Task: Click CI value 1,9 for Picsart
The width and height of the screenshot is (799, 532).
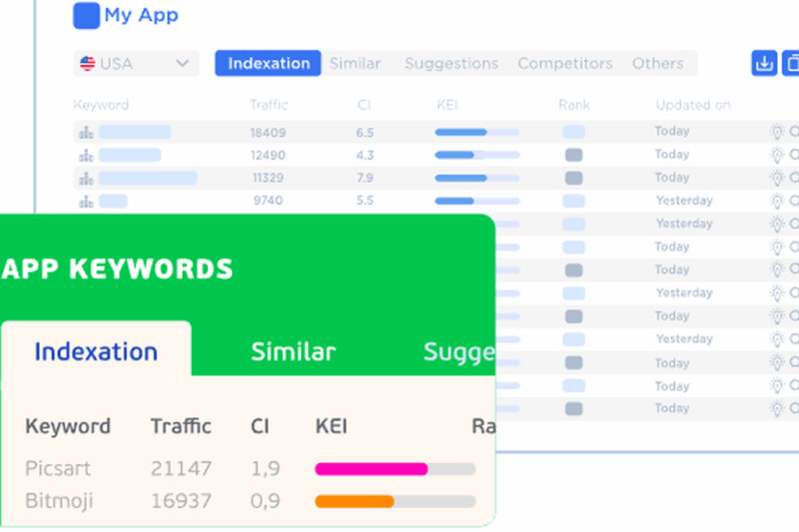Action: pyautogui.click(x=265, y=469)
